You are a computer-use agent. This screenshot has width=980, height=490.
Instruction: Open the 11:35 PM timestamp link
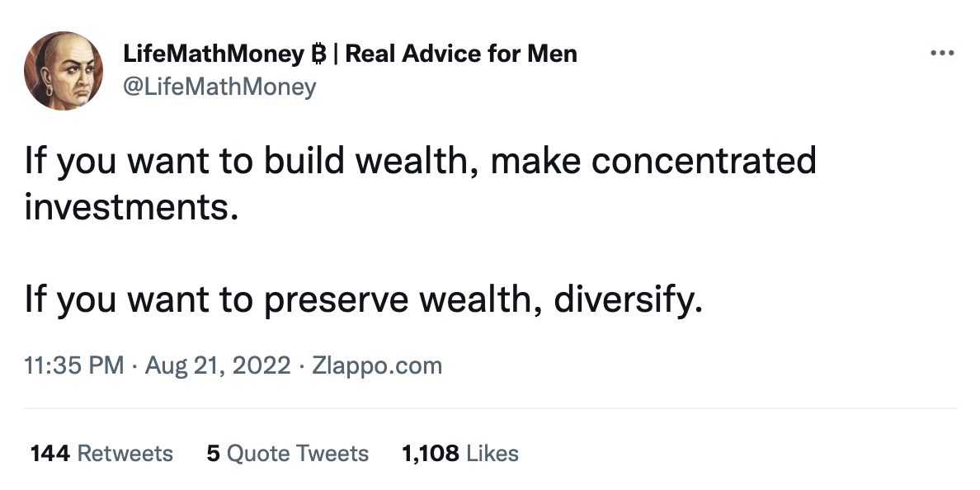73,365
